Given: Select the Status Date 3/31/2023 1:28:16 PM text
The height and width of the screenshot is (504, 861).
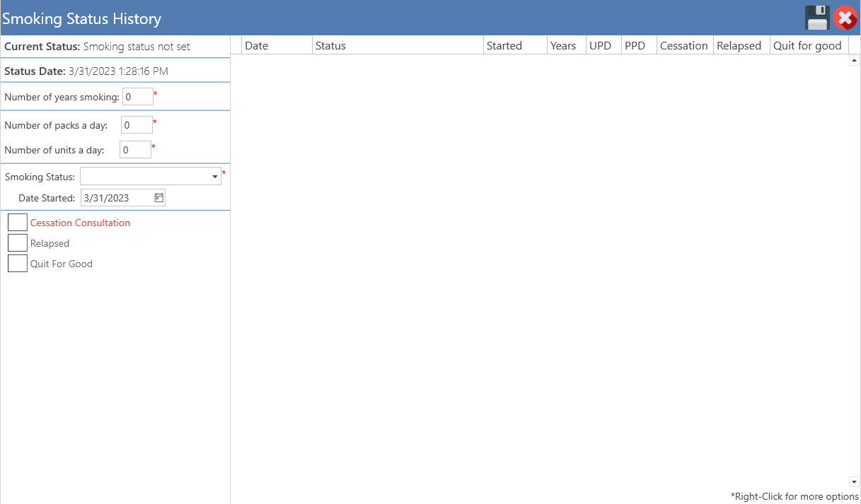Looking at the screenshot, I should point(86,71).
